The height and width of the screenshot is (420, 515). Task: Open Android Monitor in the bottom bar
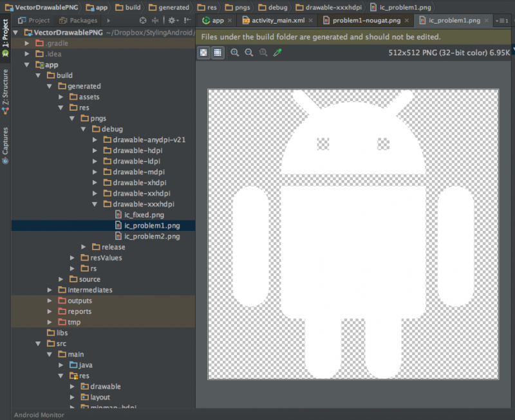(x=39, y=415)
